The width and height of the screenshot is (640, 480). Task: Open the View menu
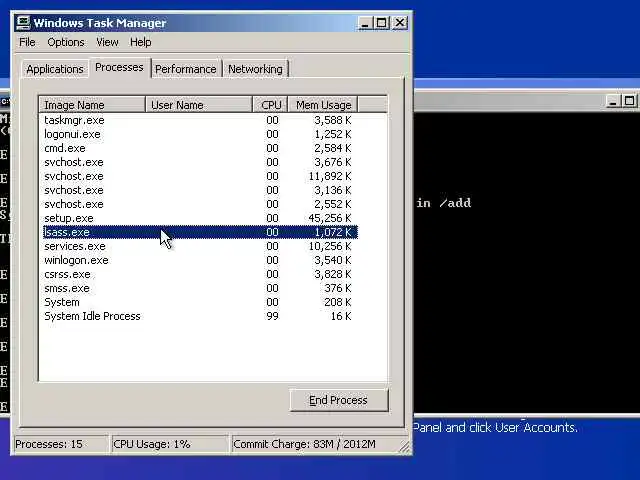tap(107, 42)
